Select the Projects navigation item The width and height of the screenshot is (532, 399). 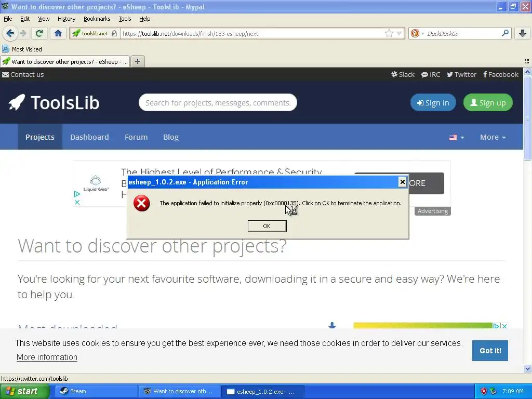click(39, 137)
